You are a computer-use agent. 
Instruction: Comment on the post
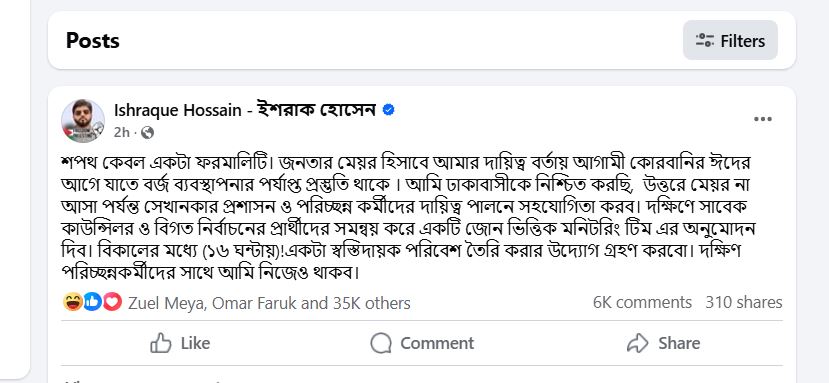[x=422, y=343]
